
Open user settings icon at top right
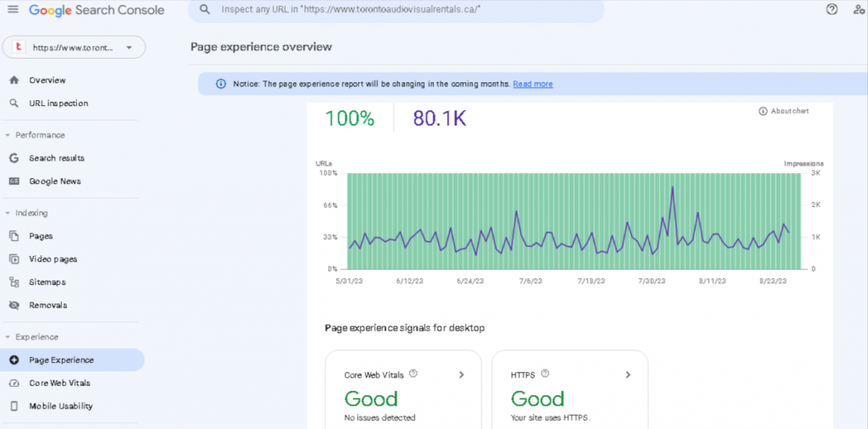pos(860,9)
